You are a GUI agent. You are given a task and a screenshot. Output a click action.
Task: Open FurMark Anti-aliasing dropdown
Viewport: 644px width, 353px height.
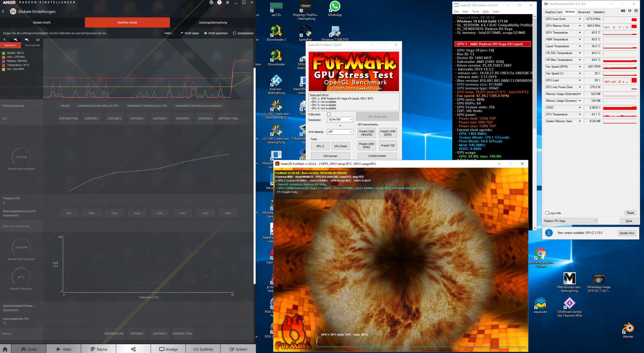click(340, 132)
